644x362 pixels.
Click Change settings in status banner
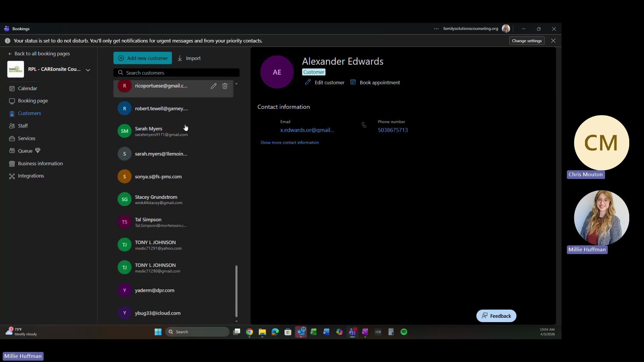coord(527,41)
